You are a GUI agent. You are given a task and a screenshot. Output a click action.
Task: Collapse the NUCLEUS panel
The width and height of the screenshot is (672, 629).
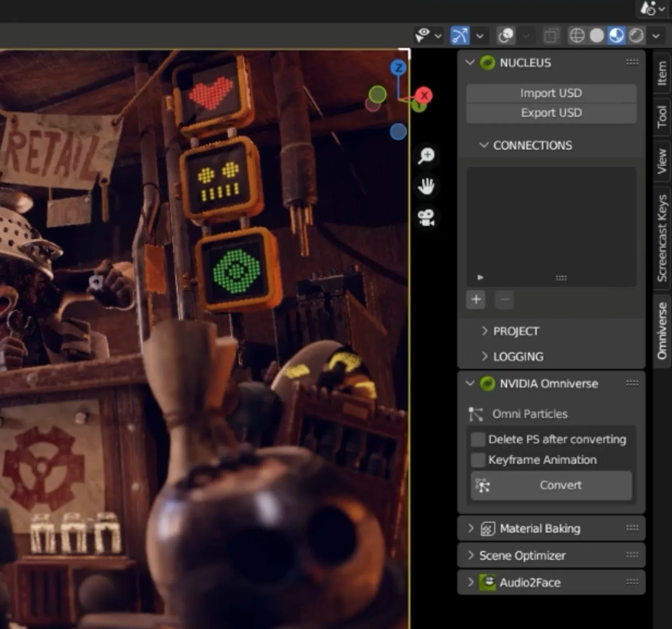470,62
